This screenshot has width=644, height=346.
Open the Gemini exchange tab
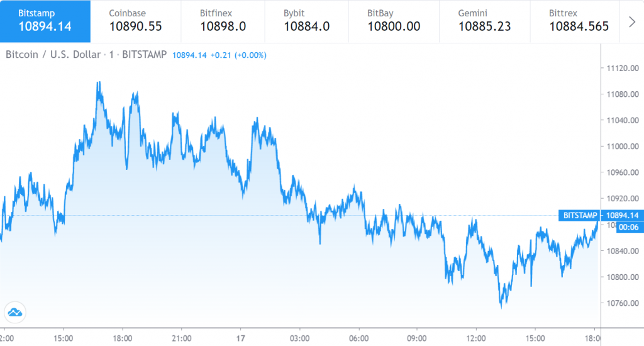(x=484, y=21)
